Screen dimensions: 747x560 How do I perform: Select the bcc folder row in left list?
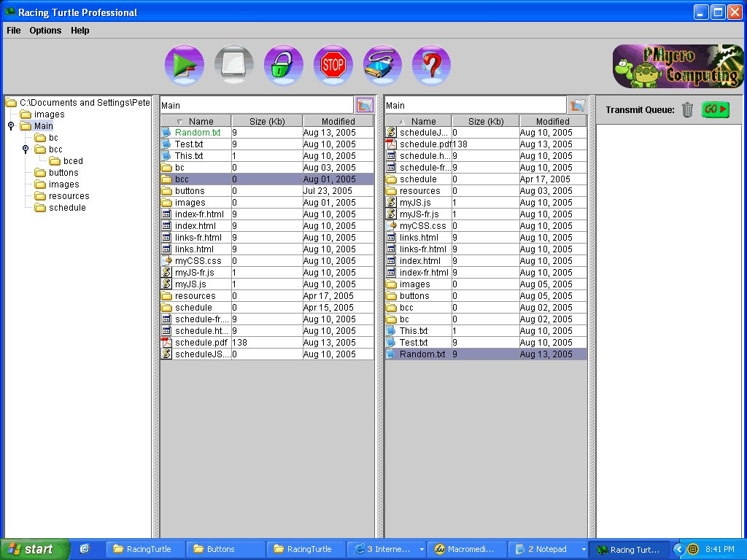267,179
